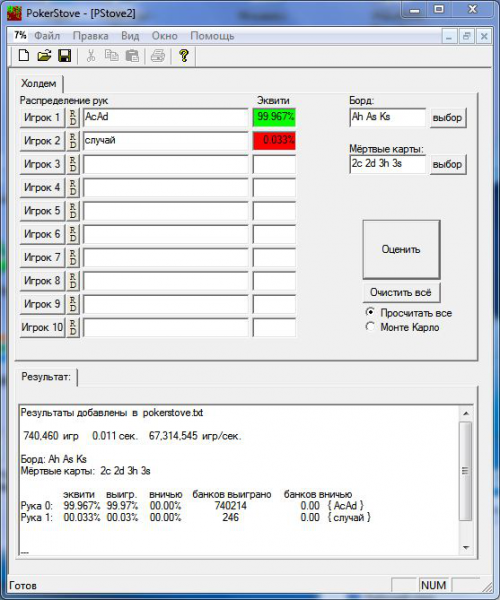The image size is (500, 600).
Task: Click выбор button next to Борд
Action: (x=447, y=117)
